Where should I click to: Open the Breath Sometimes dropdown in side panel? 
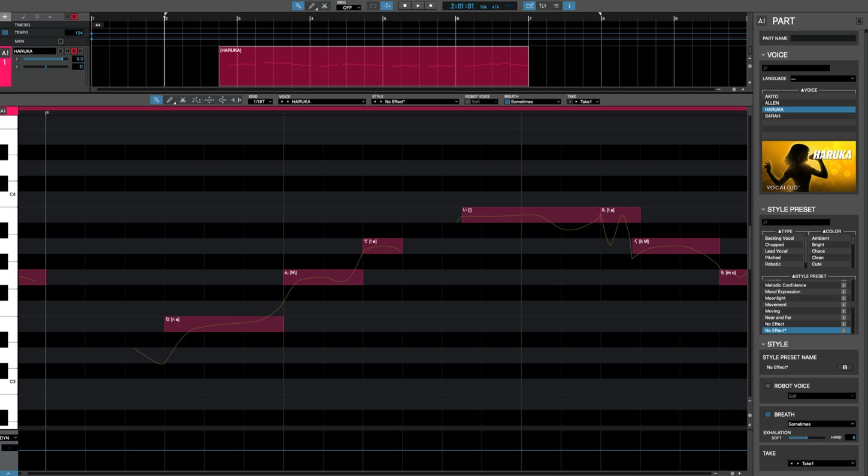point(821,424)
